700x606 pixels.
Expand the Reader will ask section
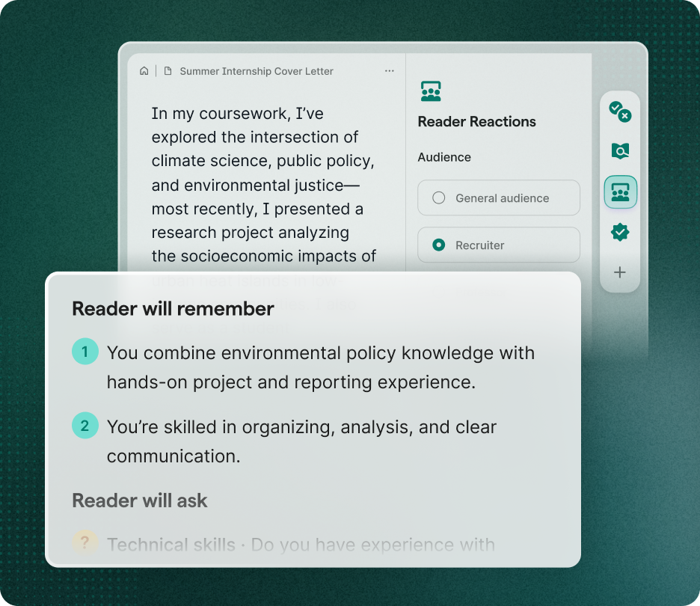point(140,501)
